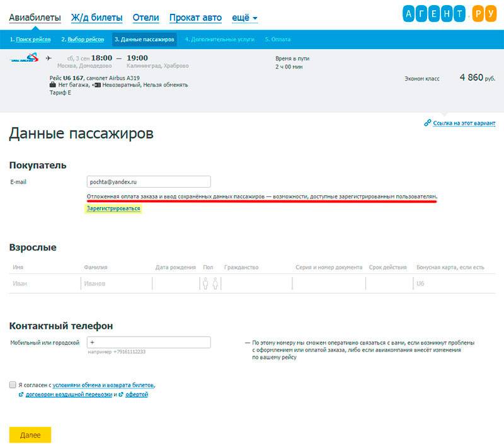
Task: Open Прокат авто section
Action: pos(195,18)
